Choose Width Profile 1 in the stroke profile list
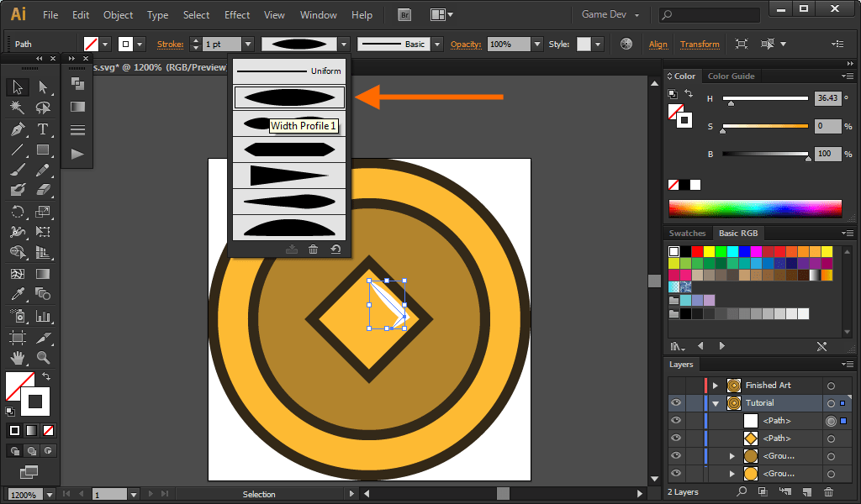 tap(289, 97)
